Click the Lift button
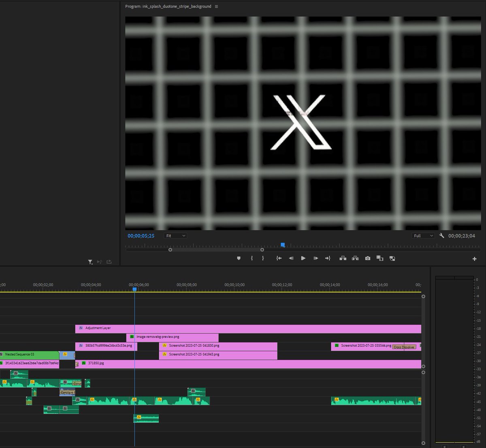This screenshot has height=448, width=486. 343,258
